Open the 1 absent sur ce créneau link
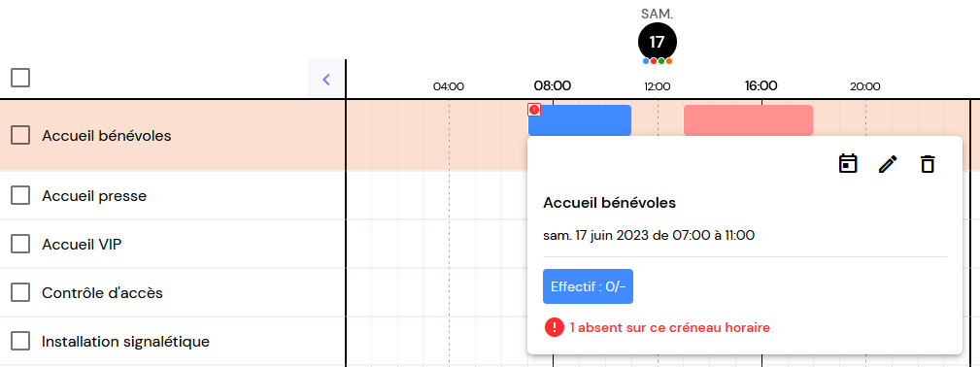Image resolution: width=980 pixels, height=367 pixels. (x=670, y=327)
